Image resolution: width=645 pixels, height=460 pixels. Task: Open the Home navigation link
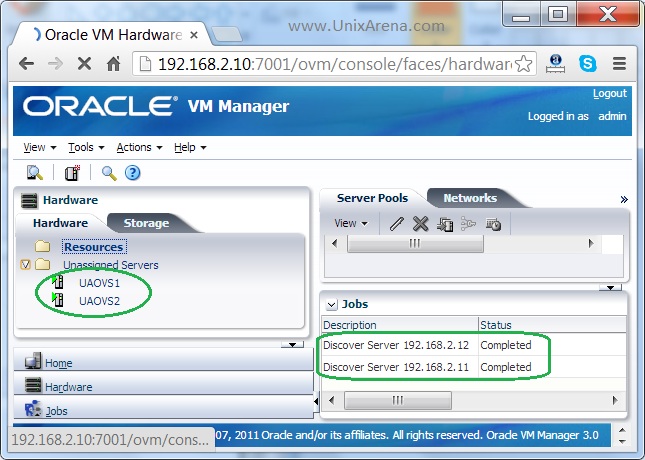[58, 363]
